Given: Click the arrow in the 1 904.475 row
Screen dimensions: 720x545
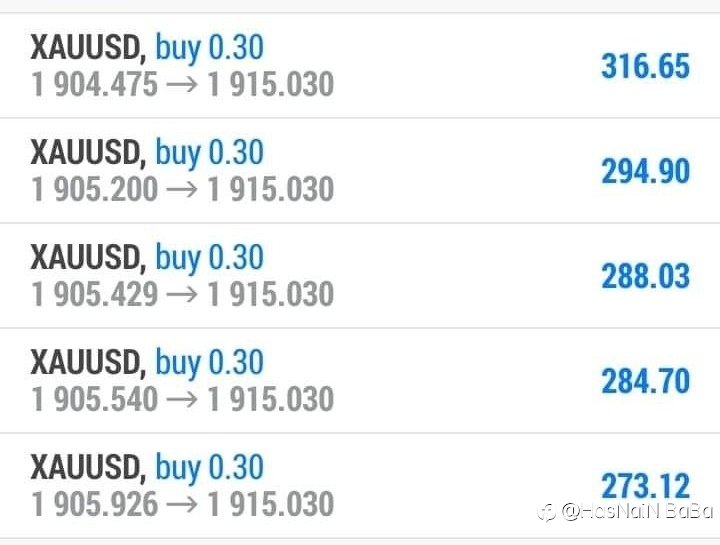Looking at the screenshot, I should pos(182,85).
